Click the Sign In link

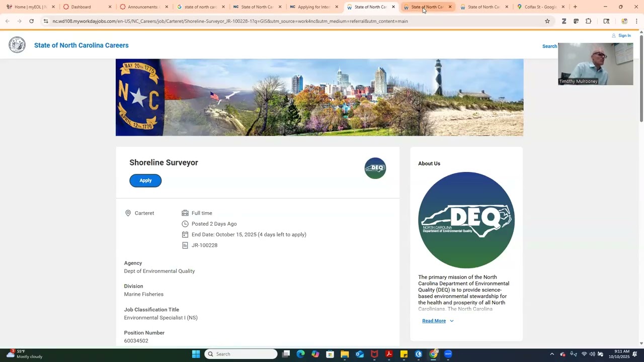(624, 36)
